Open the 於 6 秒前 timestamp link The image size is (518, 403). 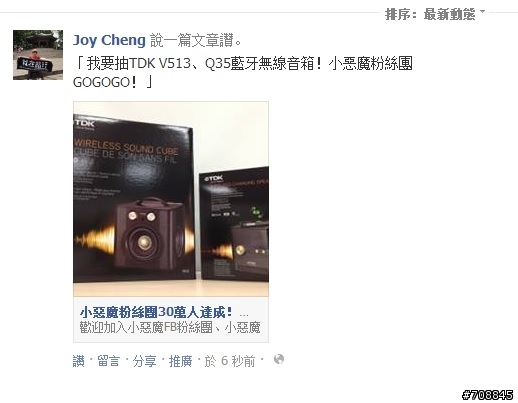(x=230, y=361)
